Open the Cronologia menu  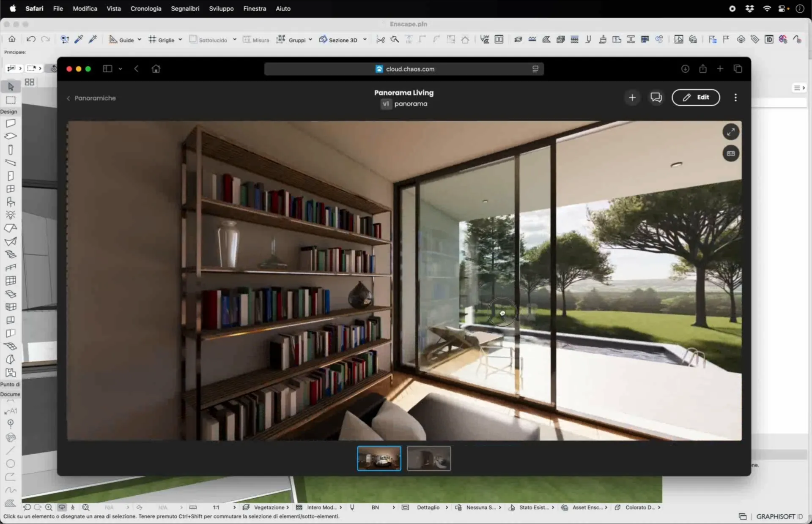pos(146,8)
